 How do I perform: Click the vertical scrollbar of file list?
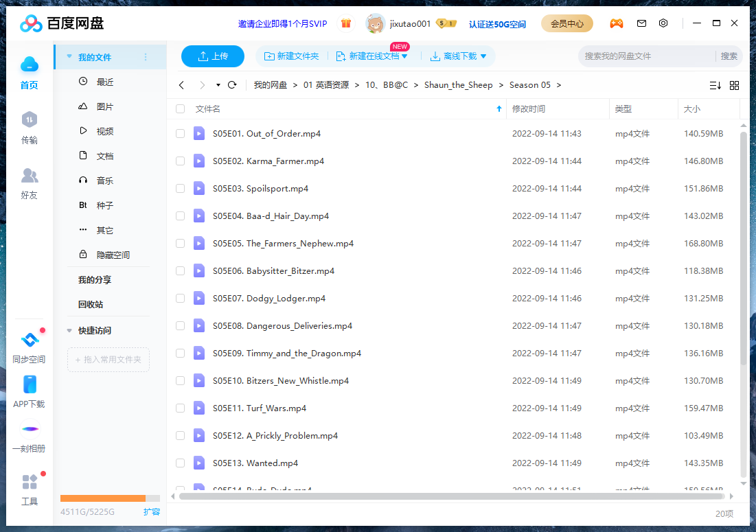744,248
